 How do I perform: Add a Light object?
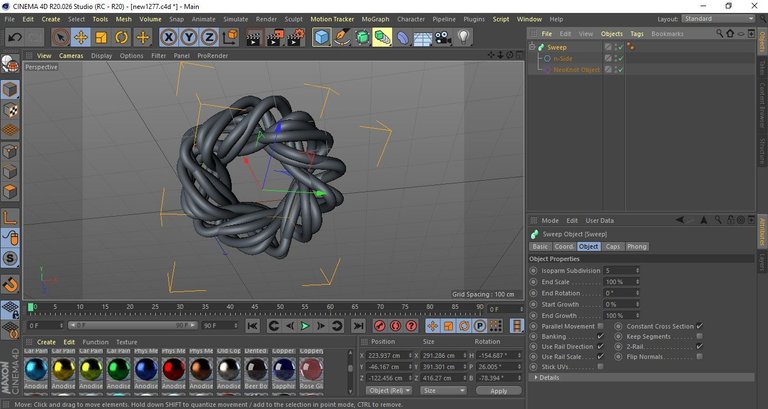coord(463,37)
